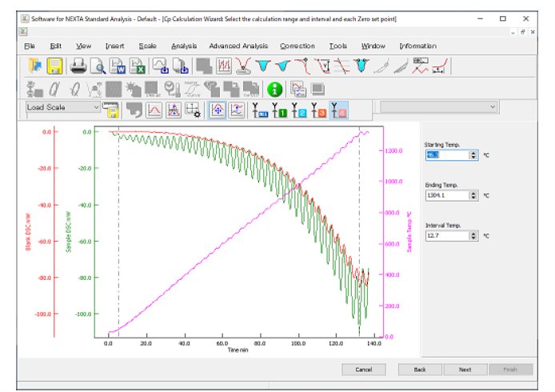Click the green information icon
This screenshot has width=555, height=392.
pos(274,89)
